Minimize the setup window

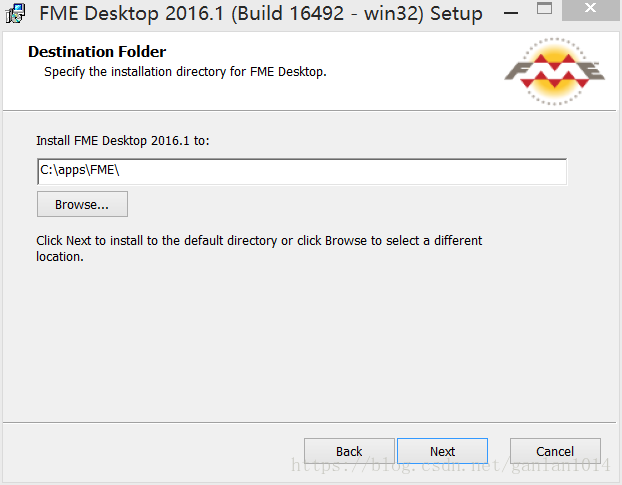tap(511, 13)
